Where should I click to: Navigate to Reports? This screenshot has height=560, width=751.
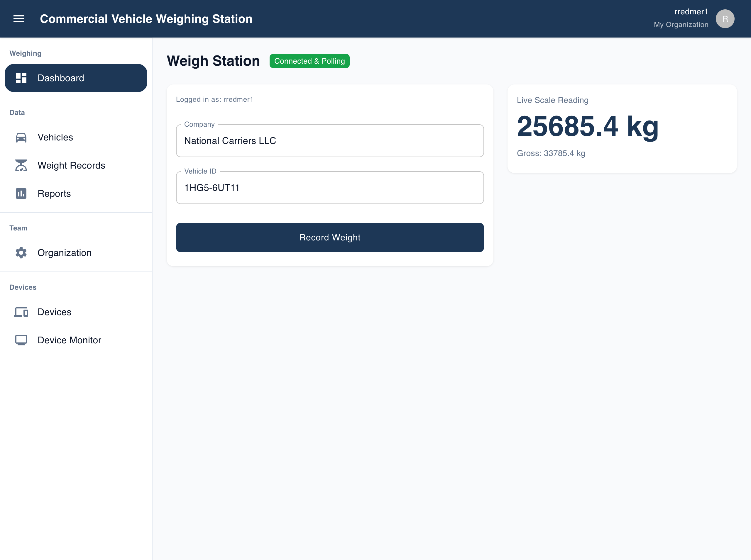pyautogui.click(x=76, y=194)
